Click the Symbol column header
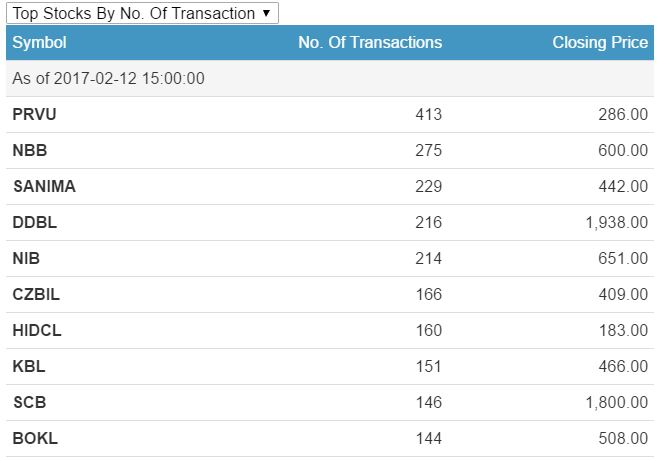The width and height of the screenshot is (664, 461). (39, 43)
